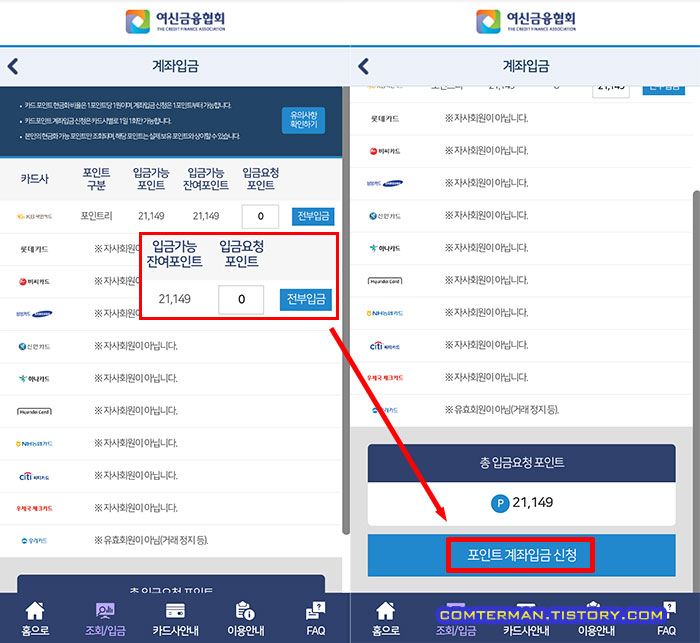Viewport: 700px width, 643px height.
Task: Click the 총 입금요청 포인트 header in the right screen
Action: coord(521,463)
